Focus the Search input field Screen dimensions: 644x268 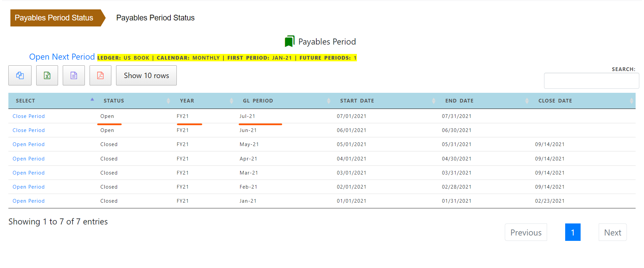pos(591,81)
